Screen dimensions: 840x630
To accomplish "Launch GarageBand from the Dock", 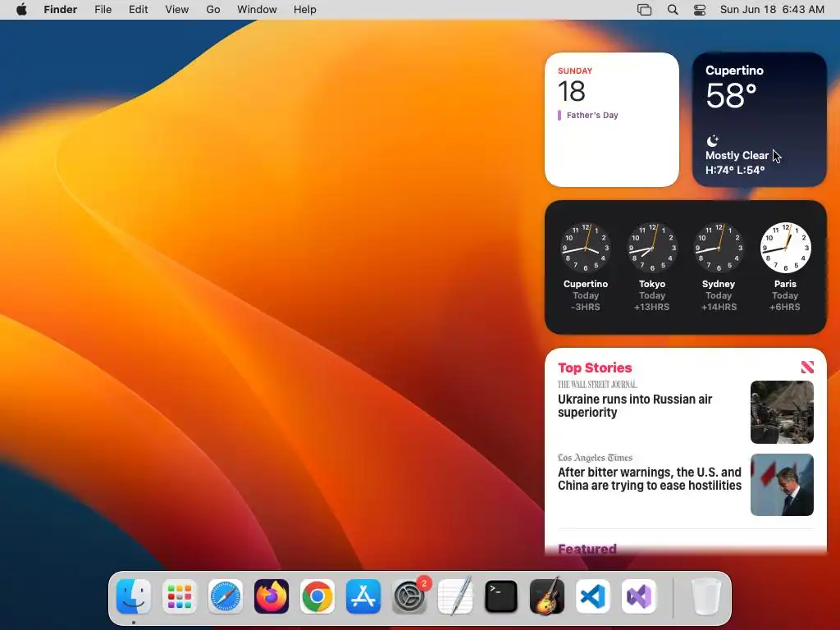I will click(x=547, y=596).
